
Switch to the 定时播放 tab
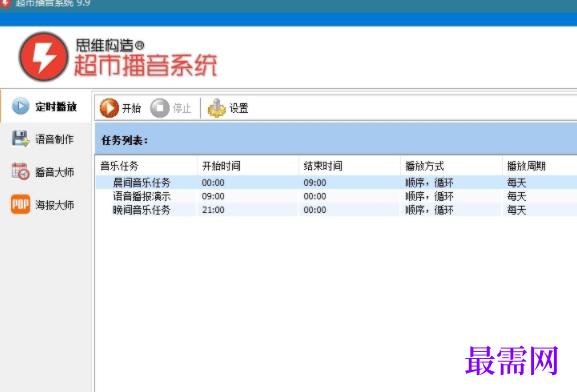[x=46, y=106]
